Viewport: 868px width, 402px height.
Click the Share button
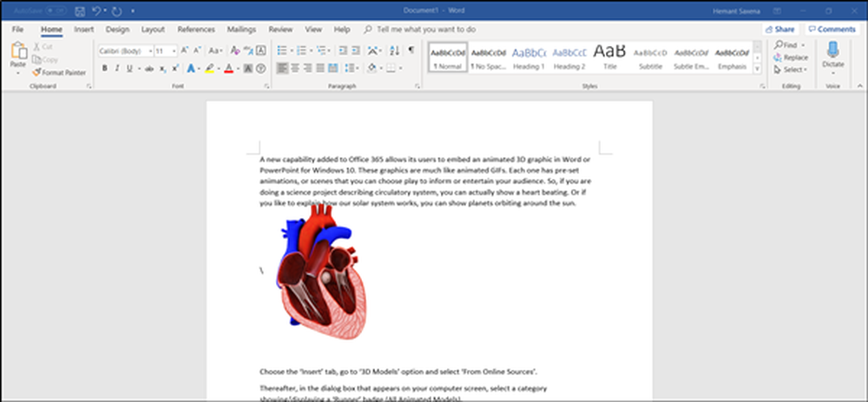[x=779, y=29]
